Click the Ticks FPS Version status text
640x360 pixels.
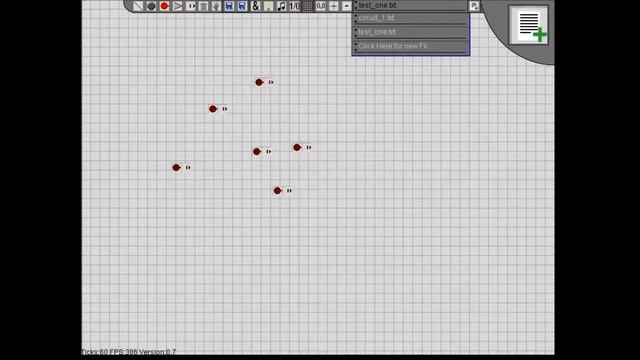click(129, 351)
